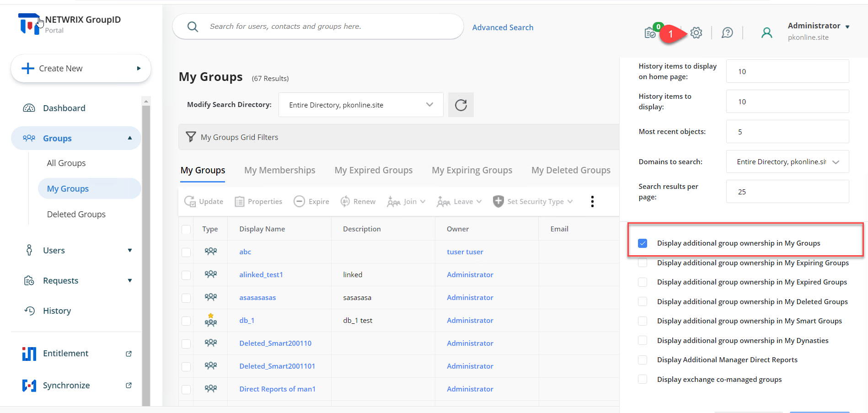Screen dimensions: 868x413
Task: Open the alinked_test1 group link
Action: 261,274
